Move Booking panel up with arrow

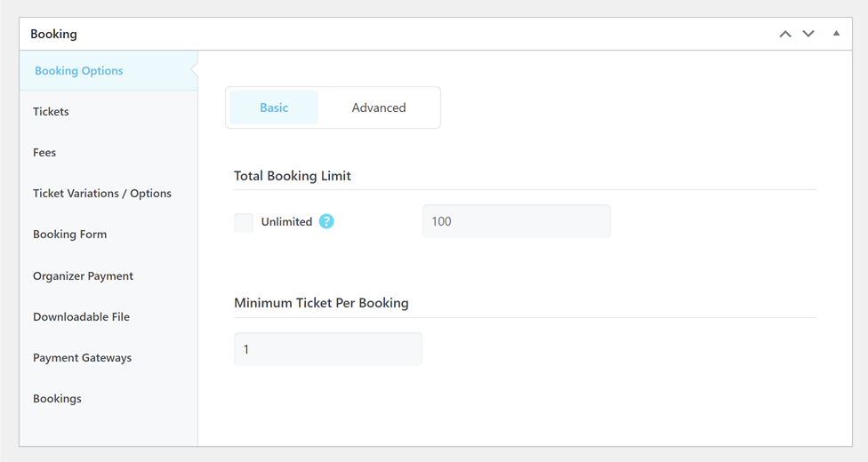pos(785,34)
